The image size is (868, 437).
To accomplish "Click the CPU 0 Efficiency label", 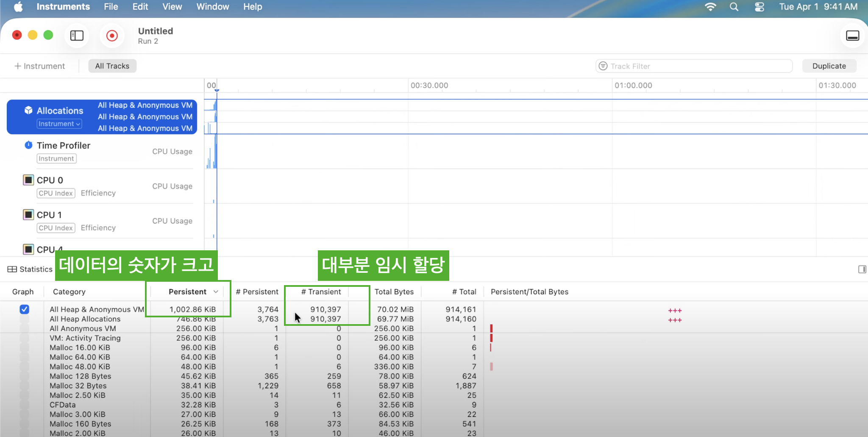I will [98, 193].
